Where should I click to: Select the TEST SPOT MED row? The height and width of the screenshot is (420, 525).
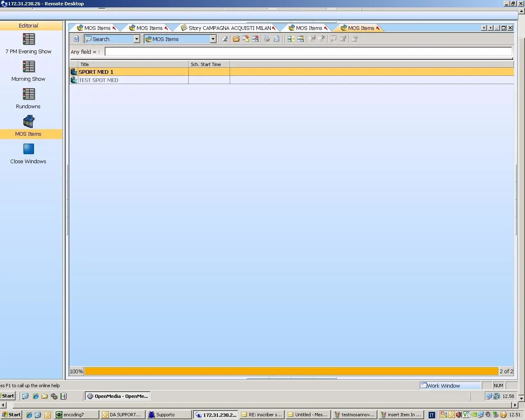tap(98, 80)
